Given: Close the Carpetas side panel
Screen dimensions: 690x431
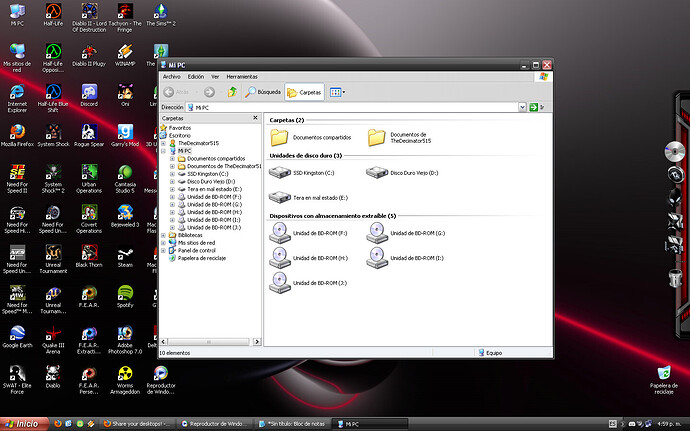Looking at the screenshot, I should pyautogui.click(x=257, y=118).
